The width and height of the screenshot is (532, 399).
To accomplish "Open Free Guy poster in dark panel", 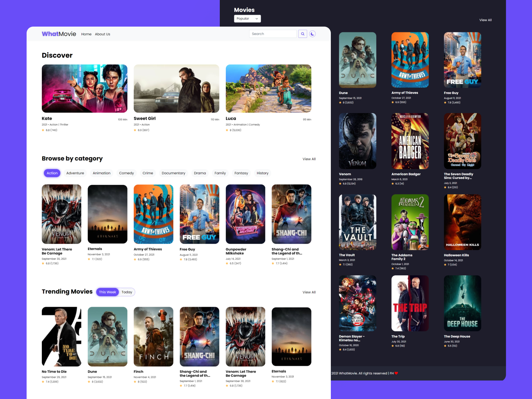I will click(463, 60).
